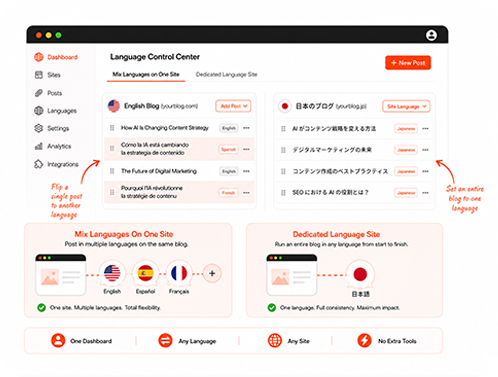Viewport: 498px width, 377px height.
Task: Open more options for デジタルマーケティング post
Action: tap(425, 150)
